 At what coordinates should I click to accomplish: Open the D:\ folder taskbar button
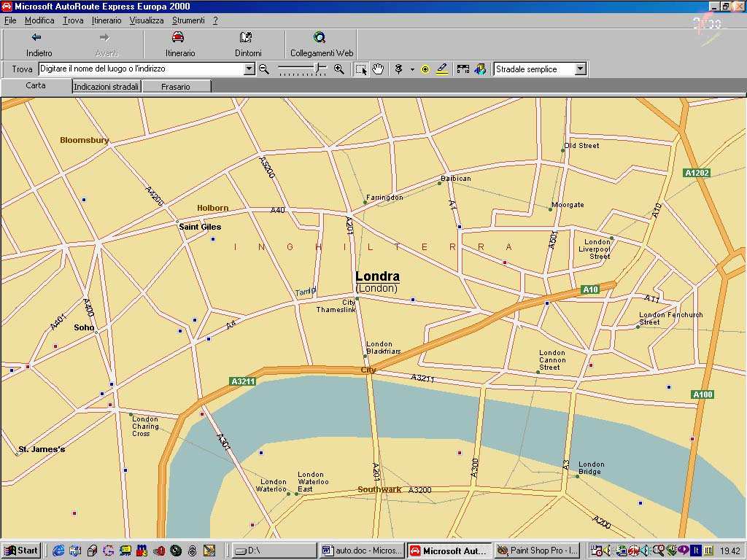click(274, 551)
